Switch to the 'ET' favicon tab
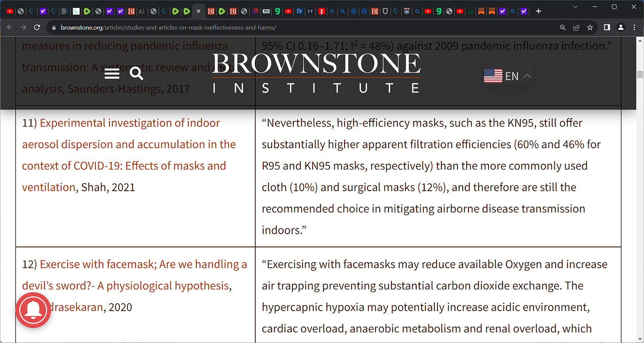The image size is (644, 343). 310,11
